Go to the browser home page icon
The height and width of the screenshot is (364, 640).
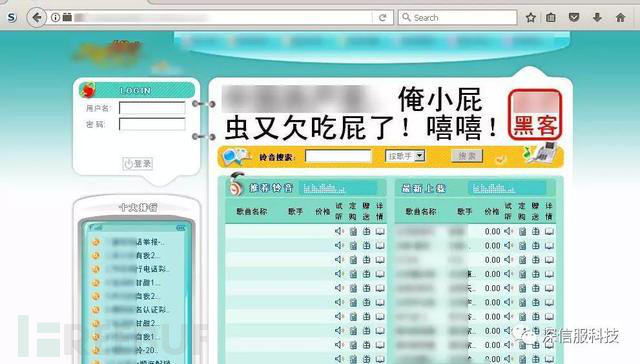(x=620, y=18)
